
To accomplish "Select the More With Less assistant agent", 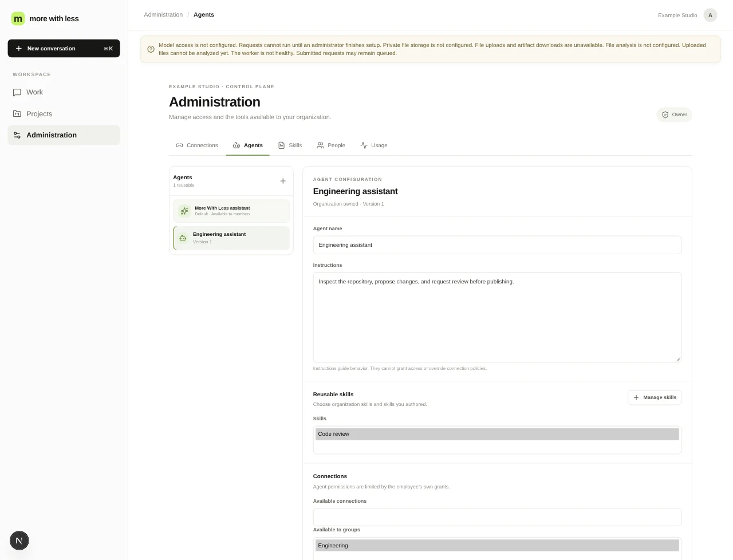I will (231, 211).
